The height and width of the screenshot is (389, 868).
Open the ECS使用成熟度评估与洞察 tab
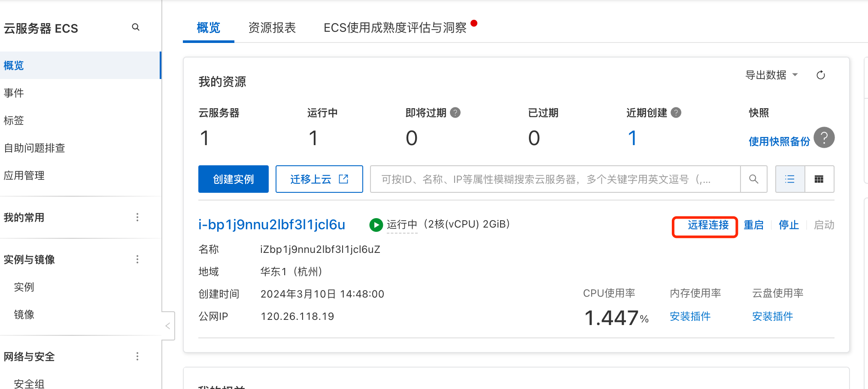point(395,28)
